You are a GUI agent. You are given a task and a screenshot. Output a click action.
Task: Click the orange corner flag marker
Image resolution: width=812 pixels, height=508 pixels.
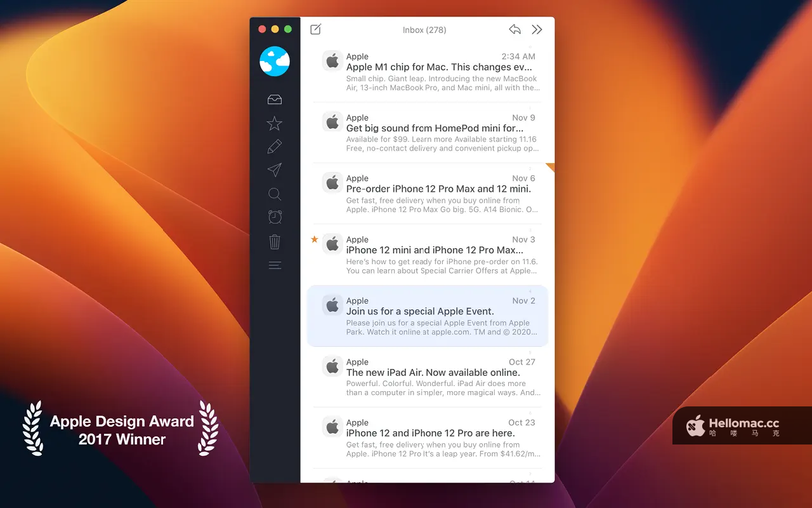551,167
